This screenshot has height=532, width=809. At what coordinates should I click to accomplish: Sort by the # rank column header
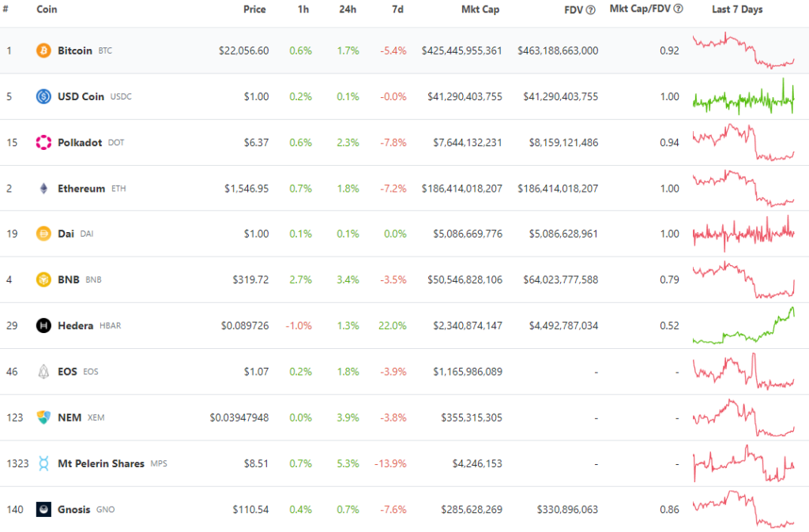(x=6, y=9)
